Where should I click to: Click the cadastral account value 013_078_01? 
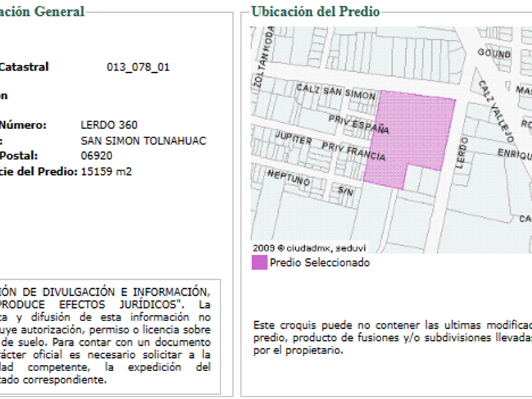pyautogui.click(x=138, y=67)
